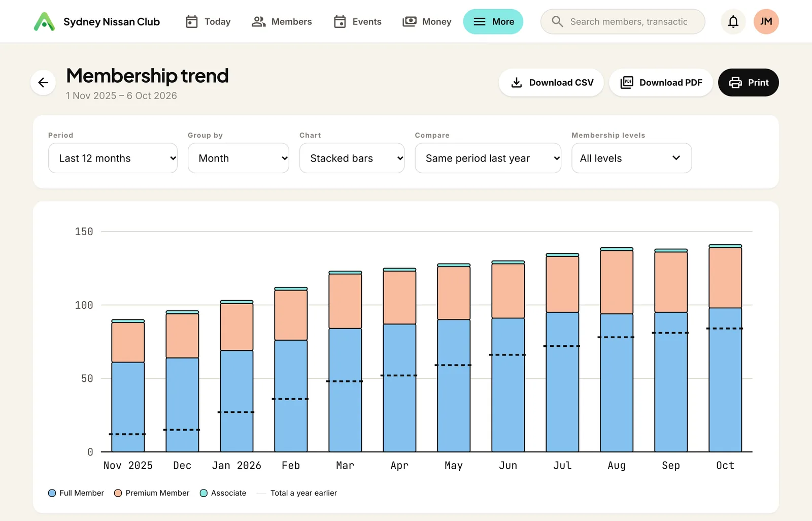This screenshot has width=812, height=521.
Task: Open the JM user avatar menu
Action: pos(766,21)
